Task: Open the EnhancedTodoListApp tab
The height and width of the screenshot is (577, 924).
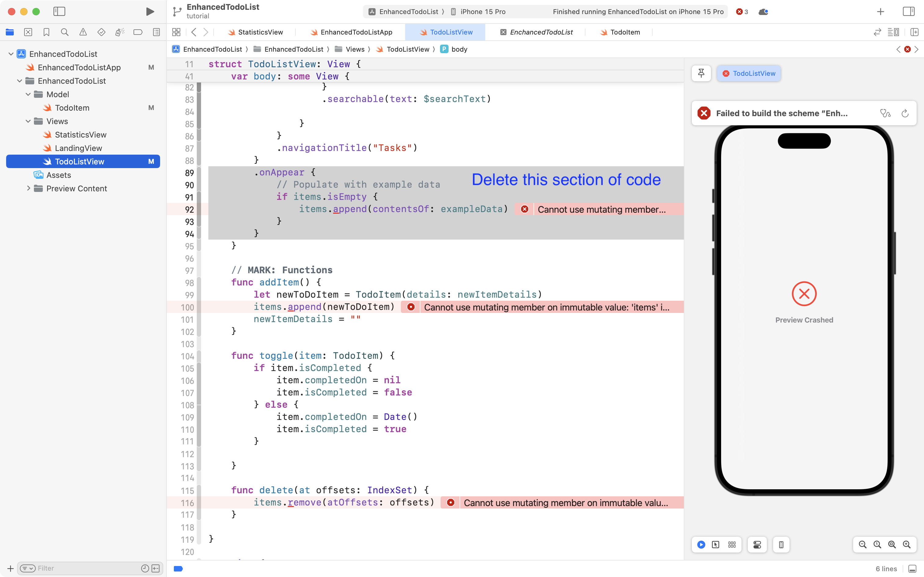Action: click(x=357, y=32)
